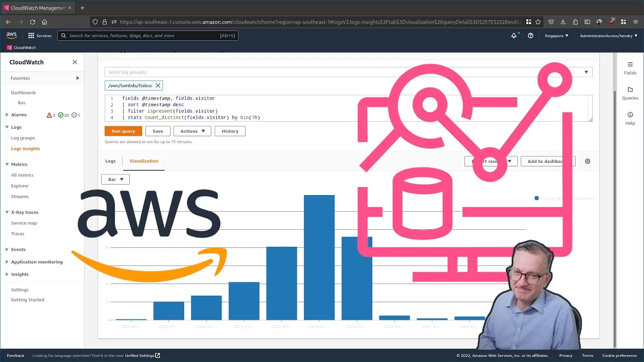Open the uBlock extension icon
The height and width of the screenshot is (362, 644).
tap(611, 22)
